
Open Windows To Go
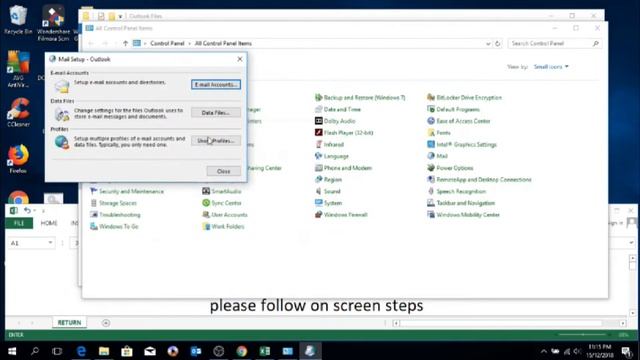(114, 227)
